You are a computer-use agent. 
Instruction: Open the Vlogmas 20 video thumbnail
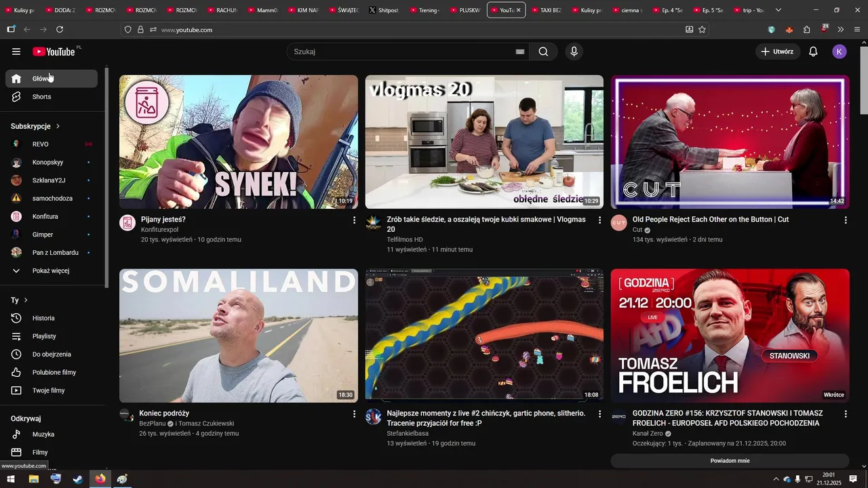tap(484, 142)
